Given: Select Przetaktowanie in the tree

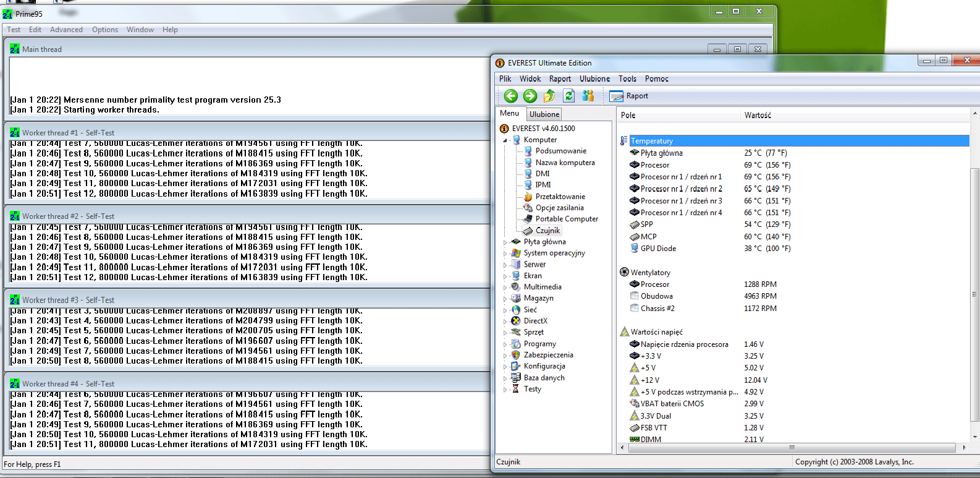Looking at the screenshot, I should point(560,197).
